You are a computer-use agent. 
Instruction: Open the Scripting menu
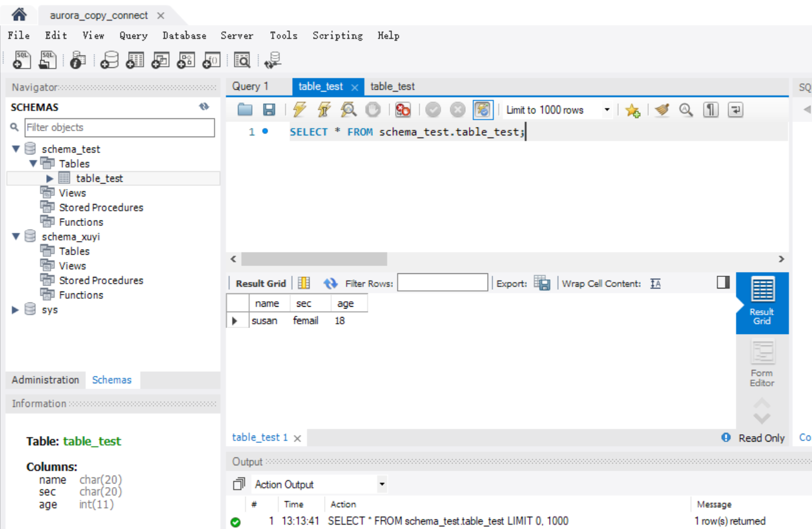338,36
